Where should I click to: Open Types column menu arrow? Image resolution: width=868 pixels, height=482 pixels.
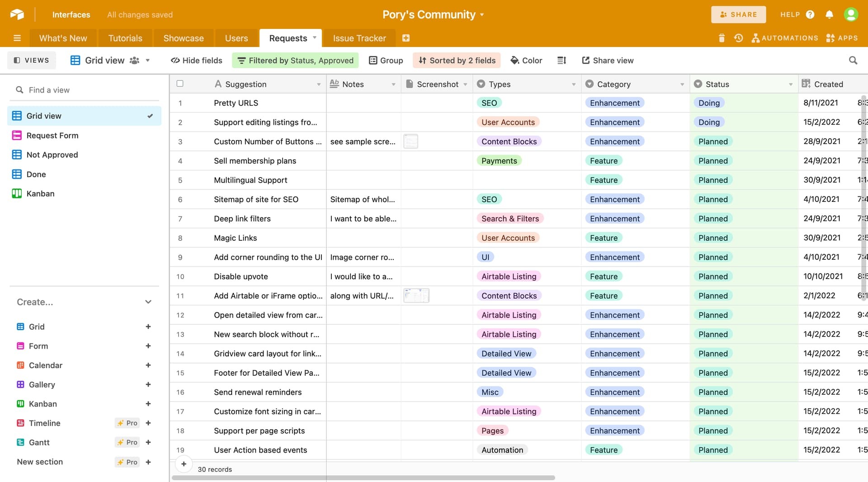[x=574, y=84]
